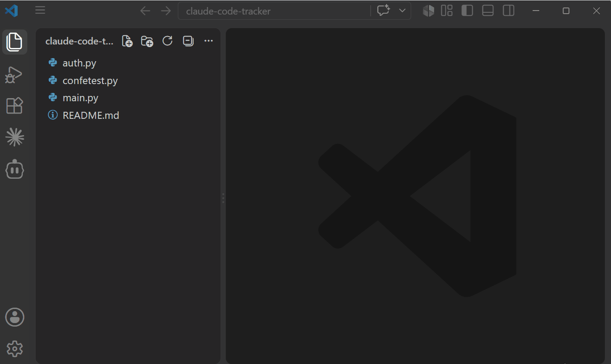Click the New Folder icon in Explorer
The width and height of the screenshot is (611, 364).
click(x=147, y=41)
